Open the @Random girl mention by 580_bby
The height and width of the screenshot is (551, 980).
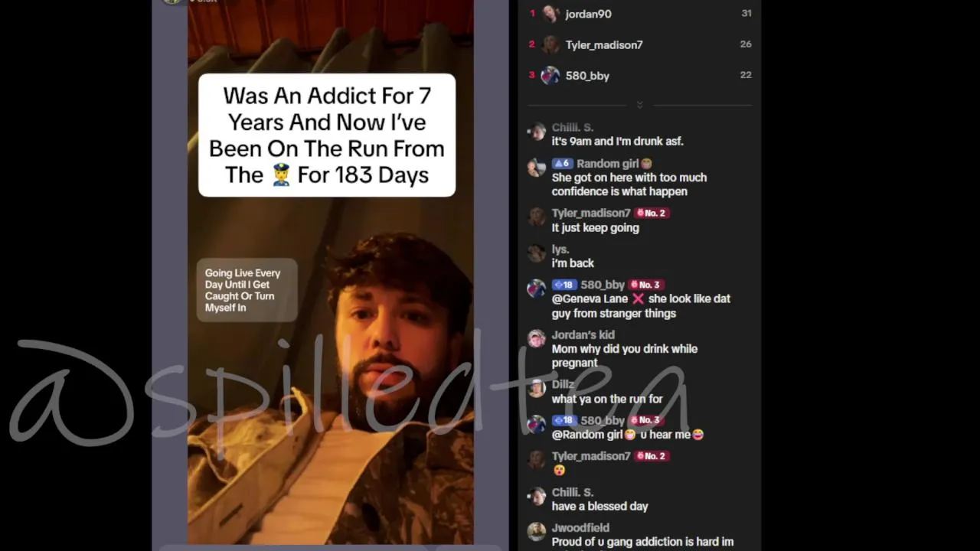[587, 435]
